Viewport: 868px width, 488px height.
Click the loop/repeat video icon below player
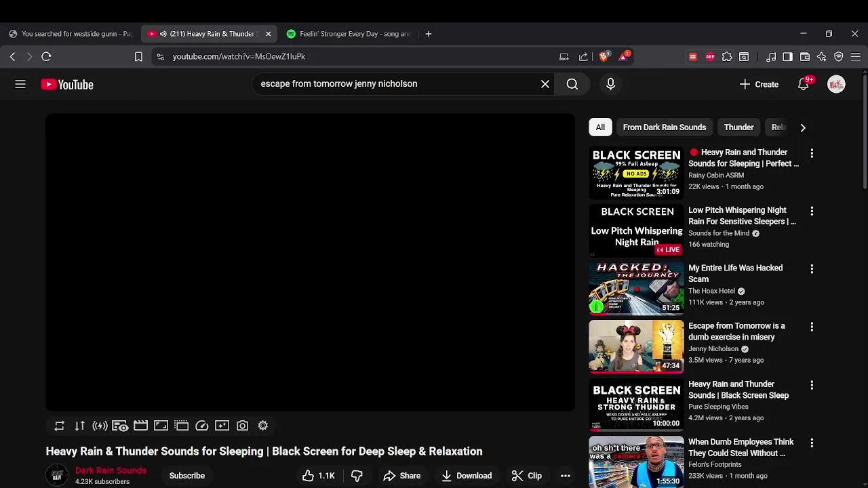[60, 426]
